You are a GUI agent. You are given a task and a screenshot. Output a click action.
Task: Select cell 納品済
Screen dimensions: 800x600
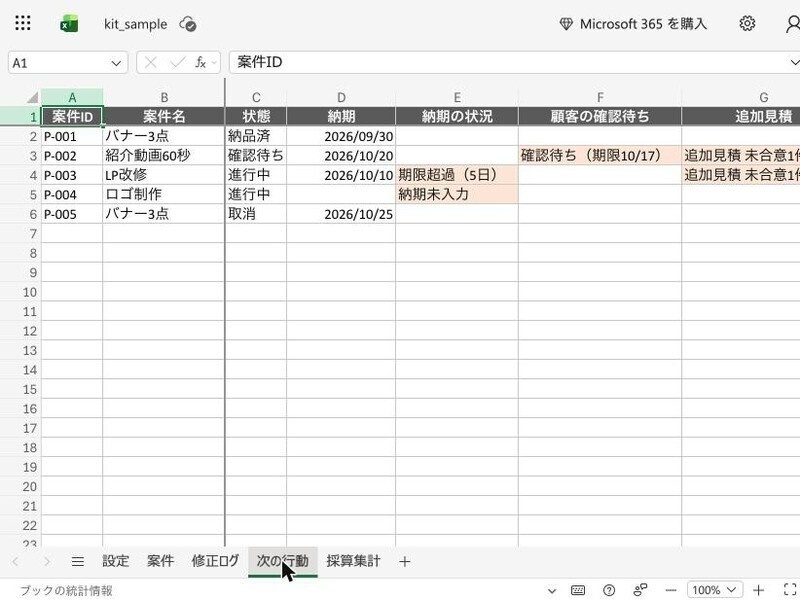[x=256, y=136]
